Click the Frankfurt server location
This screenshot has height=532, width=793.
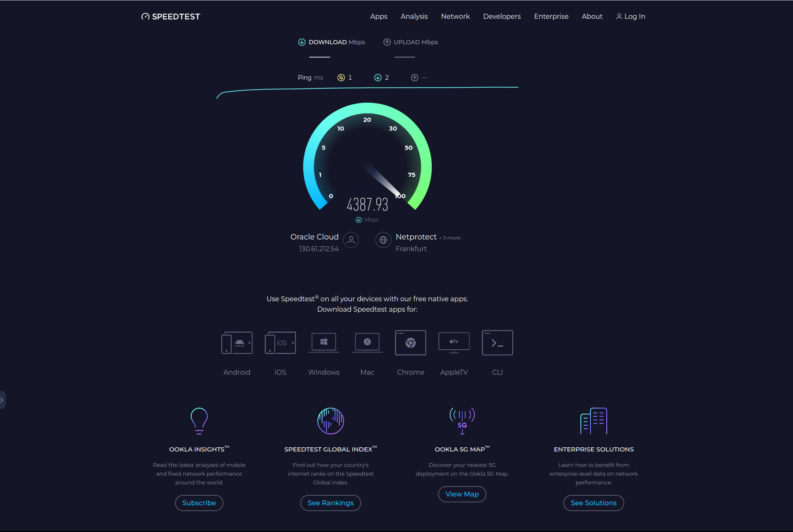pos(411,249)
